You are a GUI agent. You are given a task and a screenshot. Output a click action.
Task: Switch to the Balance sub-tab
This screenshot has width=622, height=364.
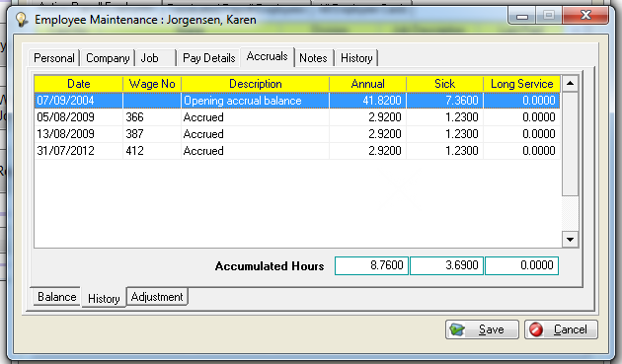pos(56,297)
